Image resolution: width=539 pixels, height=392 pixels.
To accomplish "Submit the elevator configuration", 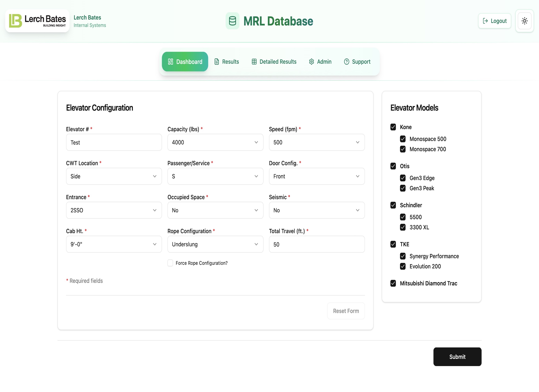I will [x=457, y=357].
